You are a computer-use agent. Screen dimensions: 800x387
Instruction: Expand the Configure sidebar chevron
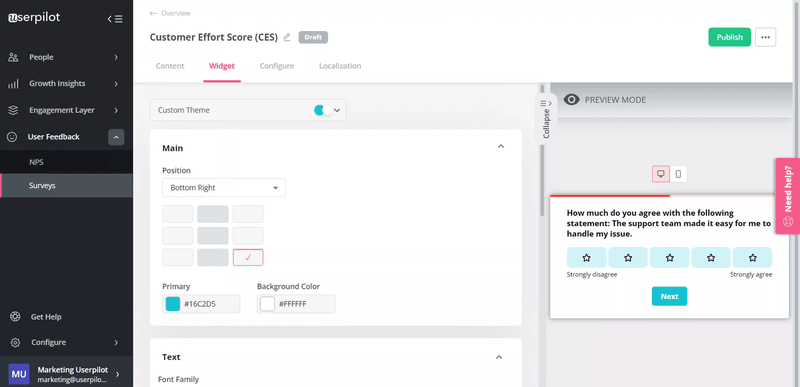[116, 342]
